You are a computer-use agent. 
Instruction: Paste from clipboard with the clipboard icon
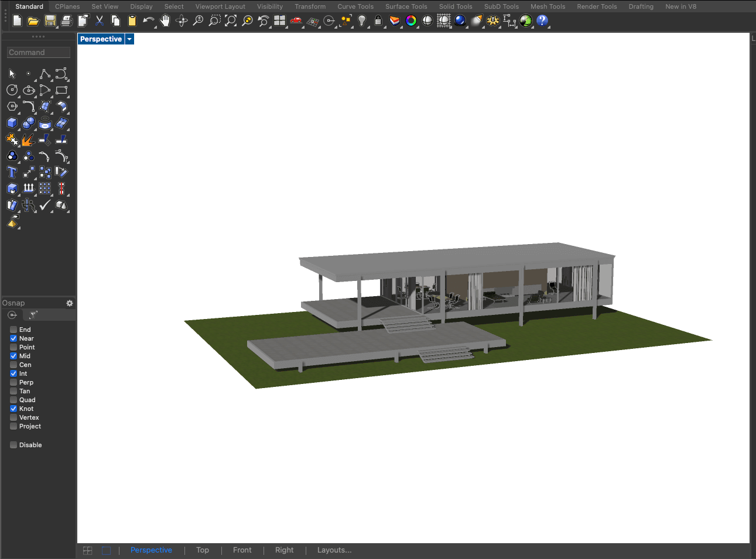click(x=132, y=21)
